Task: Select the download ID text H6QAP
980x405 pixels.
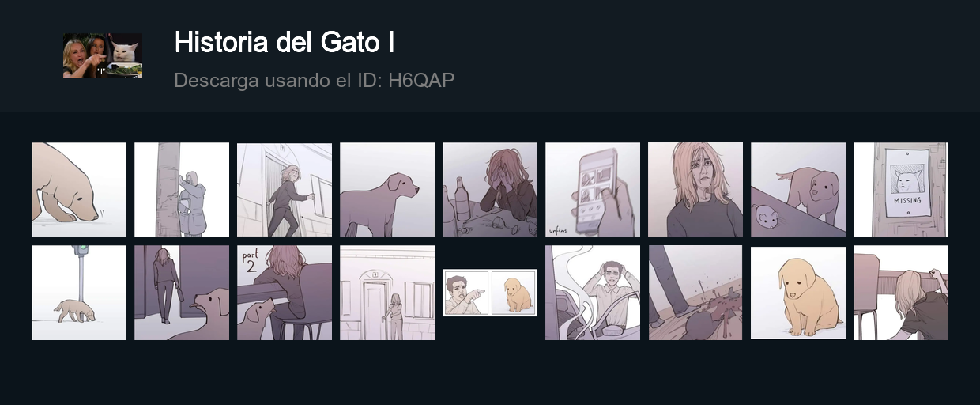Action: pyautogui.click(x=421, y=80)
